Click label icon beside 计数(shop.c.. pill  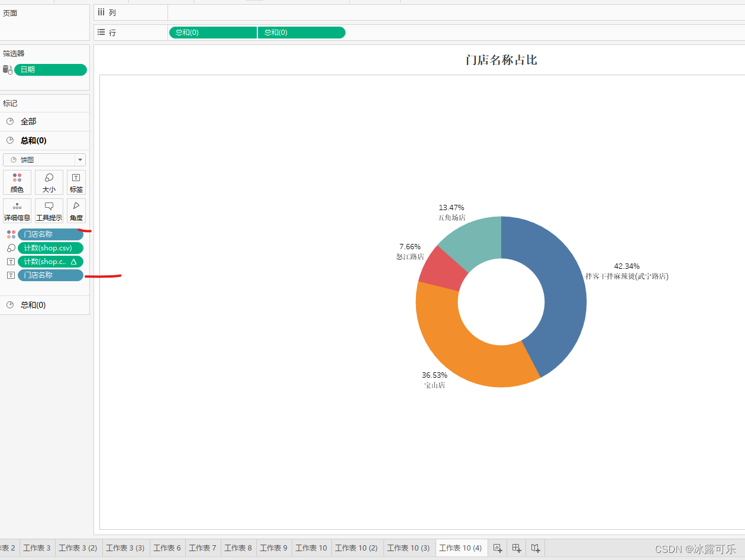point(11,262)
